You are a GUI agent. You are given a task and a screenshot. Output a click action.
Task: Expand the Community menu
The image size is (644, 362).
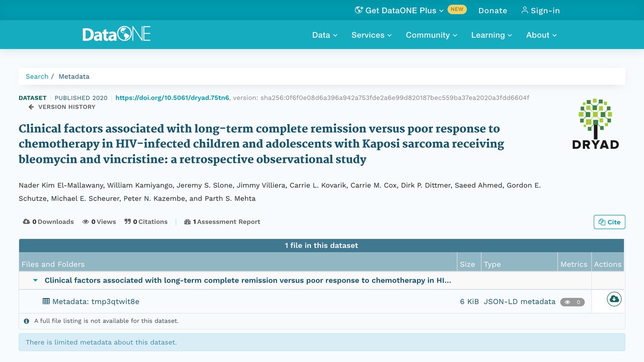tap(431, 35)
